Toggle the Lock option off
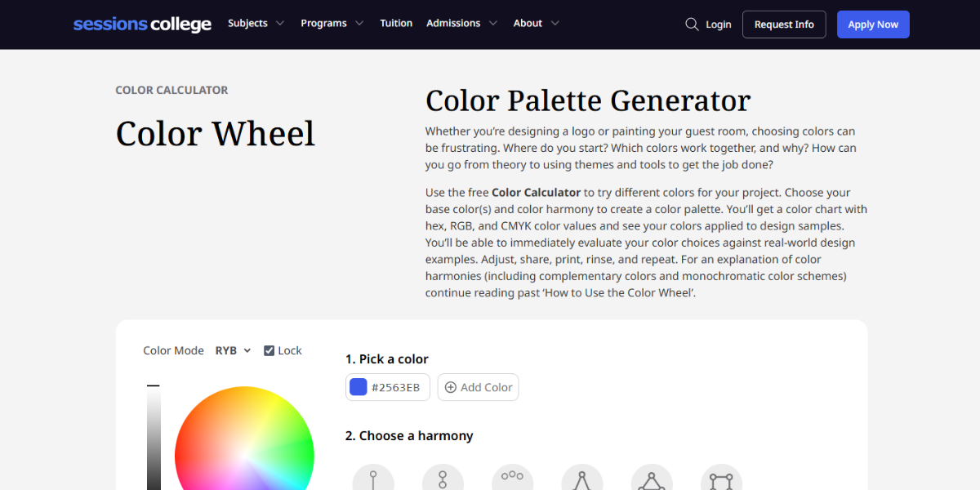Image resolution: width=980 pixels, height=490 pixels. [x=269, y=350]
